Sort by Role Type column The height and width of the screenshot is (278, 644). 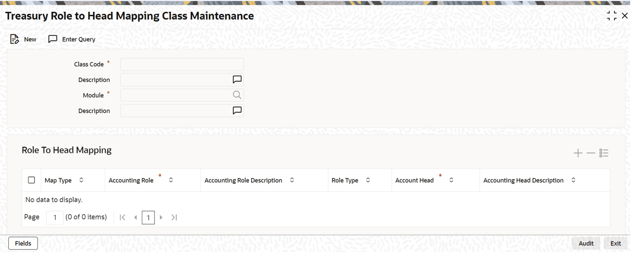[368, 180]
